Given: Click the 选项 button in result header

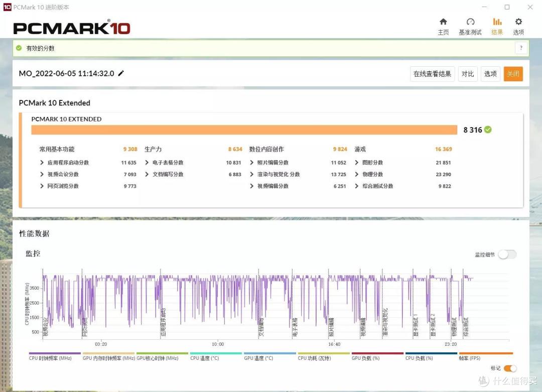Looking at the screenshot, I should pyautogui.click(x=490, y=74).
